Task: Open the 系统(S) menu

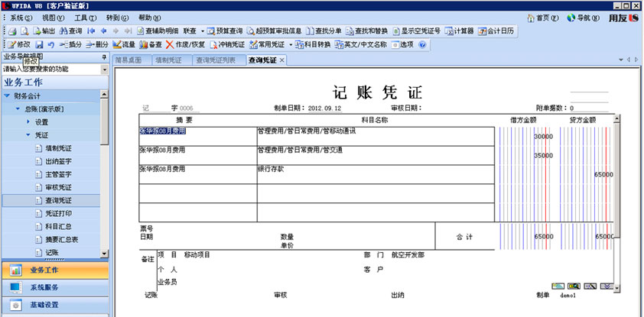Action: pos(21,18)
